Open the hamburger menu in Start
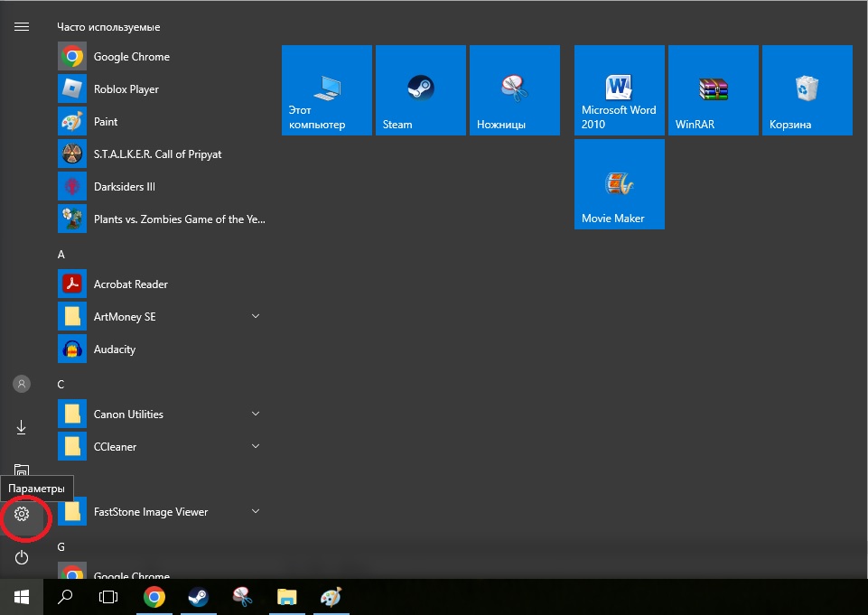 pyautogui.click(x=22, y=26)
